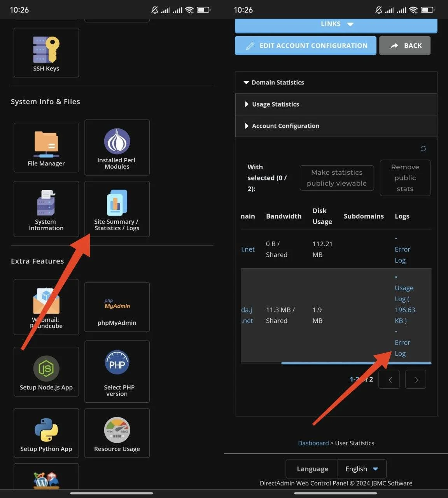Click the Extra Features heading
Viewport: 448px width, 498px height.
[x=37, y=261]
